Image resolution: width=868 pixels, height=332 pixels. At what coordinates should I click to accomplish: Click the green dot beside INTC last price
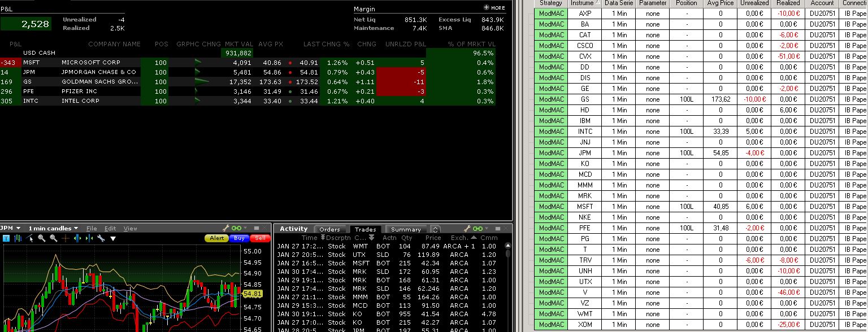coord(290,101)
